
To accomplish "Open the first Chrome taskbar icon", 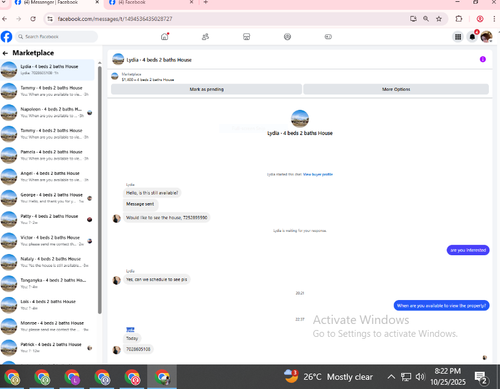I will click(12, 377).
